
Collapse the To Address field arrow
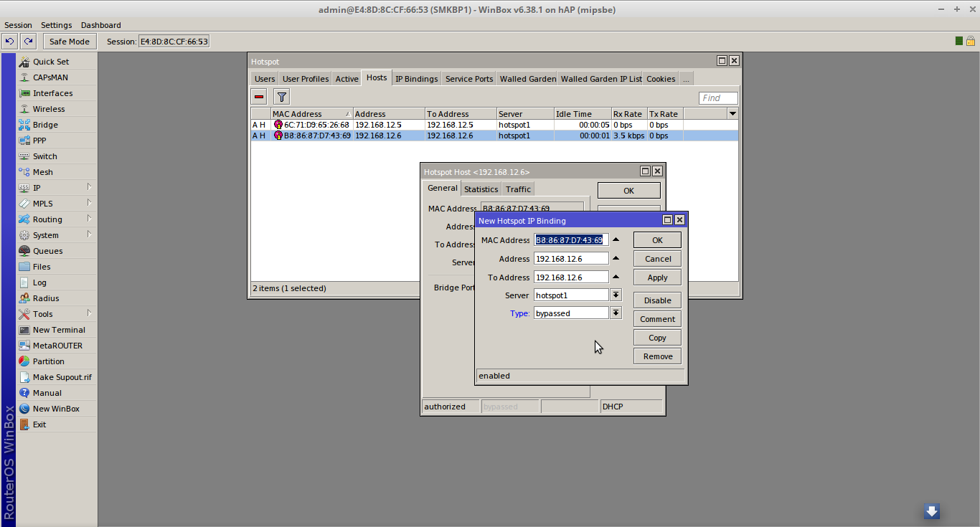click(616, 277)
